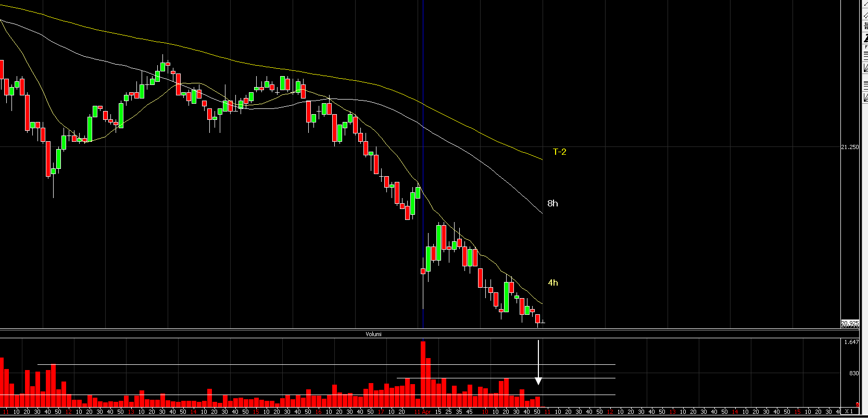This screenshot has height=418, width=868.
Task: Select the T-2 moving average label
Action: click(x=559, y=152)
